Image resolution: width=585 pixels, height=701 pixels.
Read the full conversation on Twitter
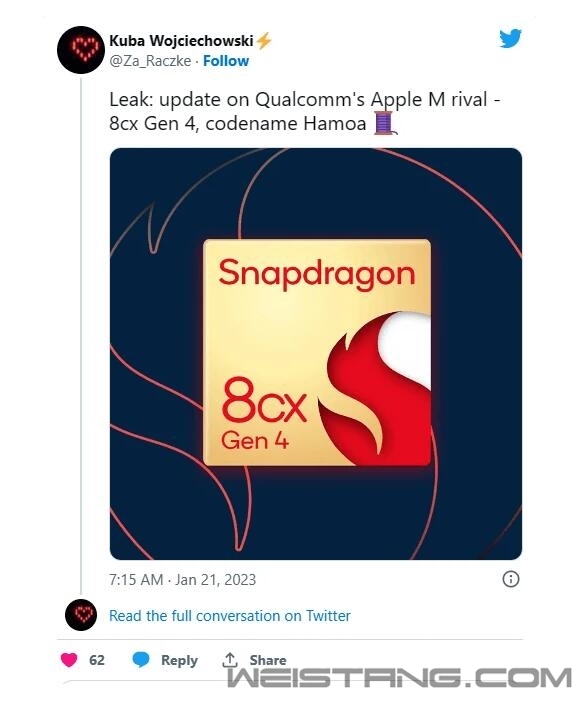click(x=230, y=616)
